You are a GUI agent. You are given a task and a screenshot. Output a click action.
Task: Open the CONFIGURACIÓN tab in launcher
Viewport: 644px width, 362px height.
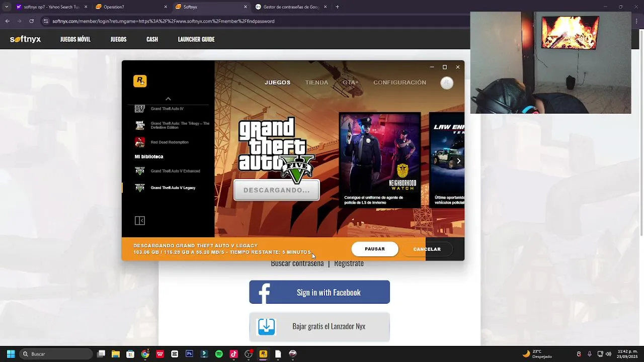tap(399, 82)
